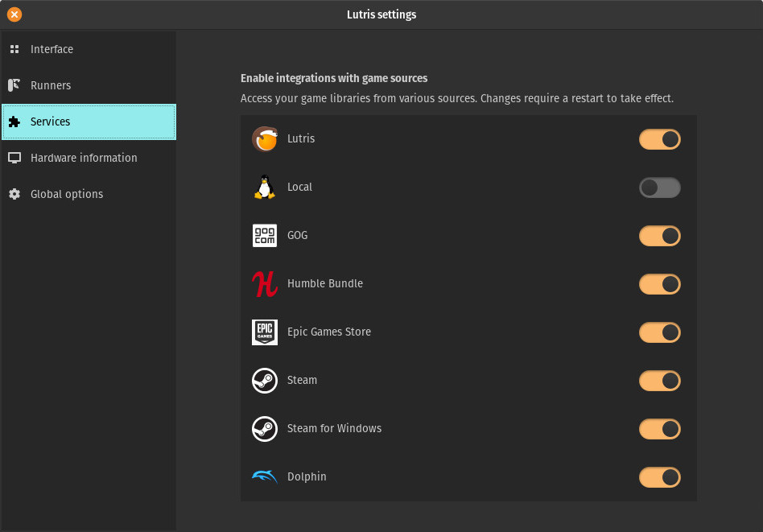Viewport: 763px width, 532px height.
Task: Enable the Local game source
Action: (x=659, y=187)
